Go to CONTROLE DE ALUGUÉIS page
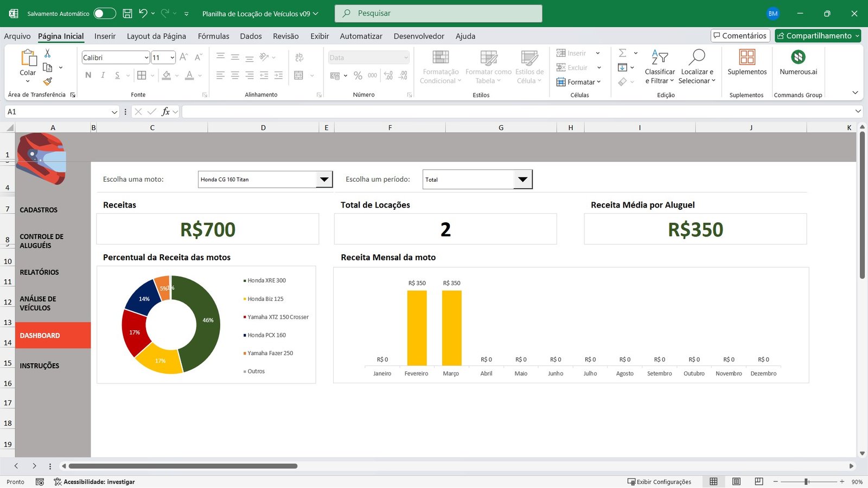Viewport: 868px width, 488px height. 42,241
